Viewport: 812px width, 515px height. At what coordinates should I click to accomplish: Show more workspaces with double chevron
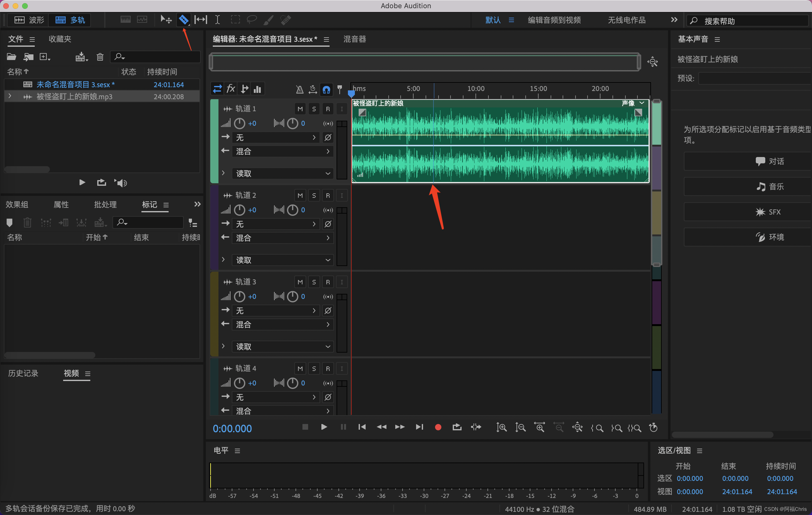pos(674,20)
